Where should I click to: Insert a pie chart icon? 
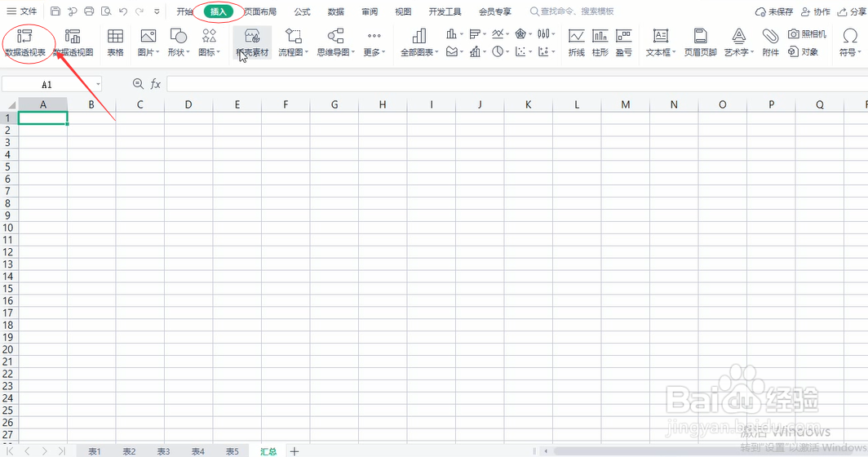(500, 51)
